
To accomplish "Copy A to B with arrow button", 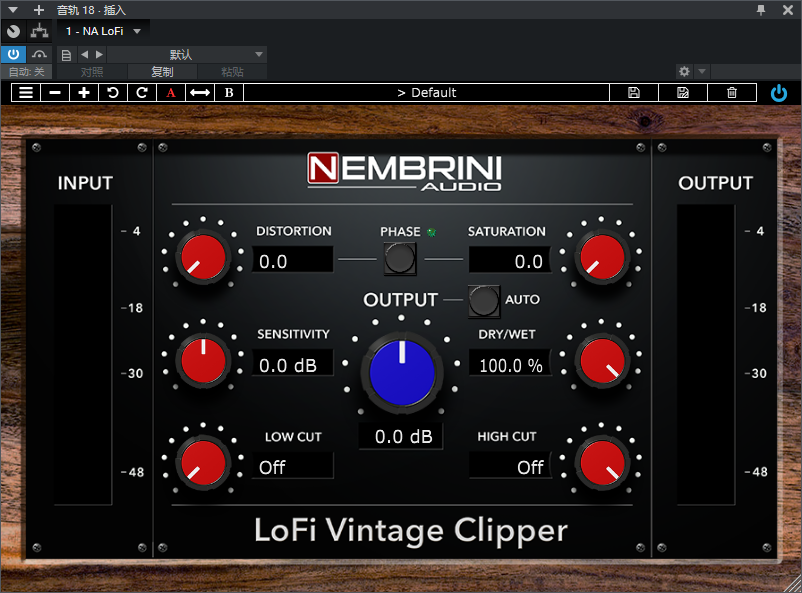I will coord(200,93).
